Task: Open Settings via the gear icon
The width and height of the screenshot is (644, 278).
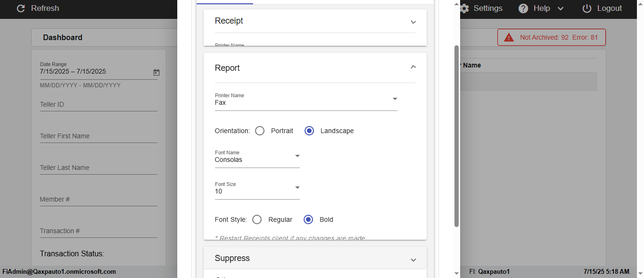Action: click(x=465, y=8)
